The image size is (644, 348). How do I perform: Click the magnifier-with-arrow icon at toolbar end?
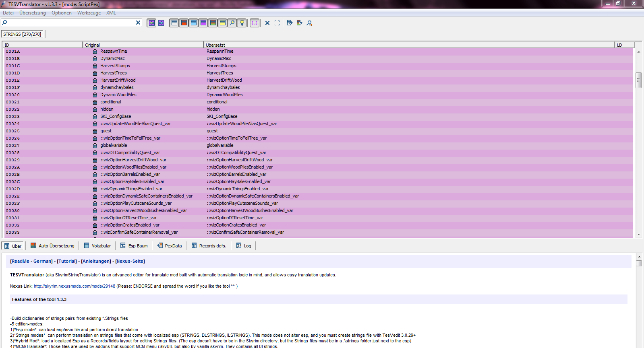click(x=309, y=23)
